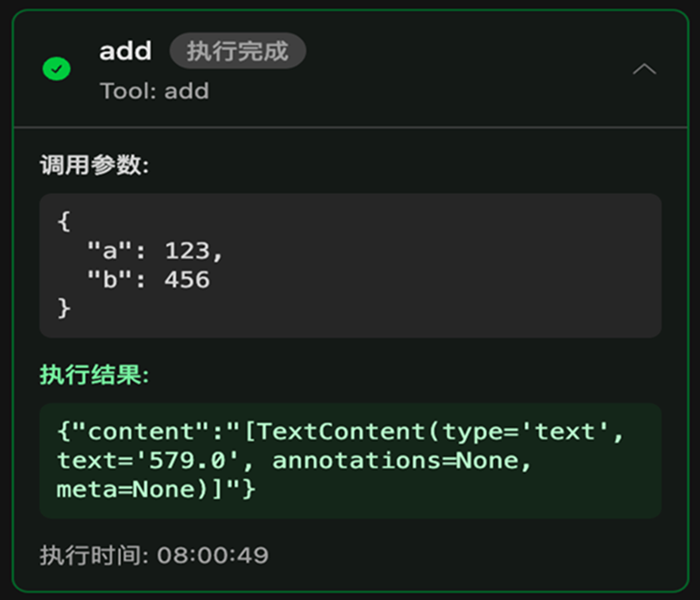Click the opening brace in parameters block
This screenshot has height=600, width=700.
click(64, 221)
